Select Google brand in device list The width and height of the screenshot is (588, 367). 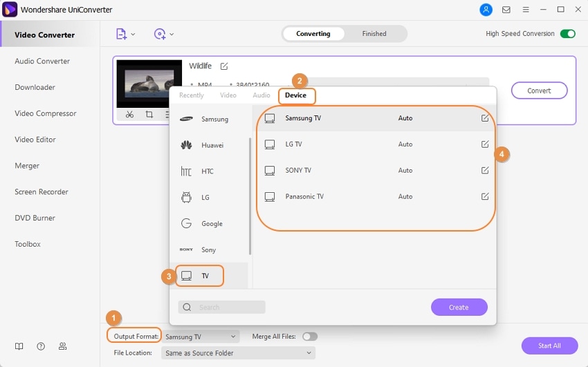208,223
